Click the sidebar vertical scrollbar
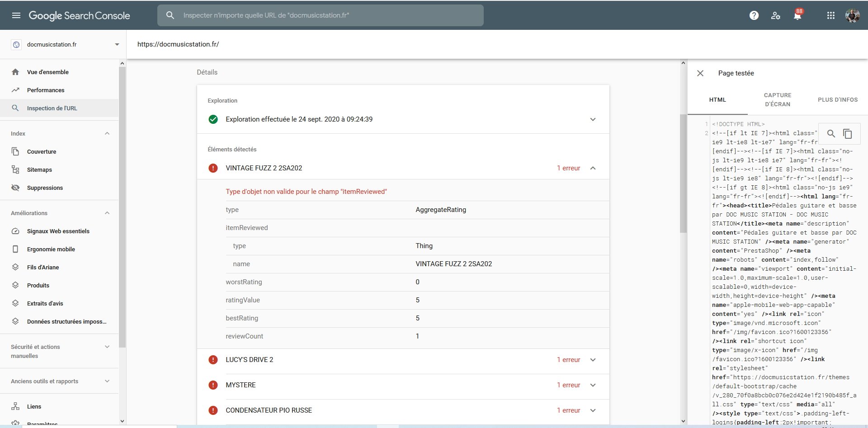Screen dimensions: 868x428 tap(122, 208)
